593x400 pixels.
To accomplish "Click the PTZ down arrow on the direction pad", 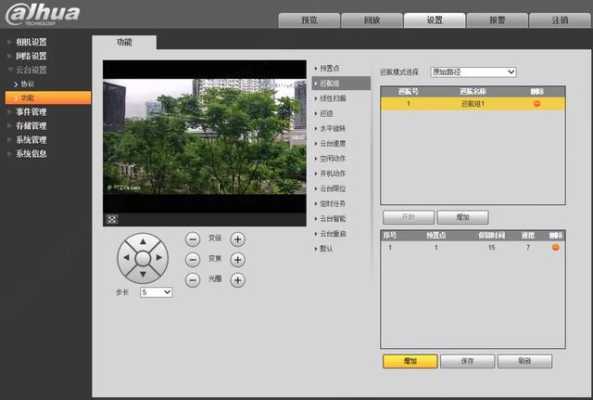I will 143,274.
